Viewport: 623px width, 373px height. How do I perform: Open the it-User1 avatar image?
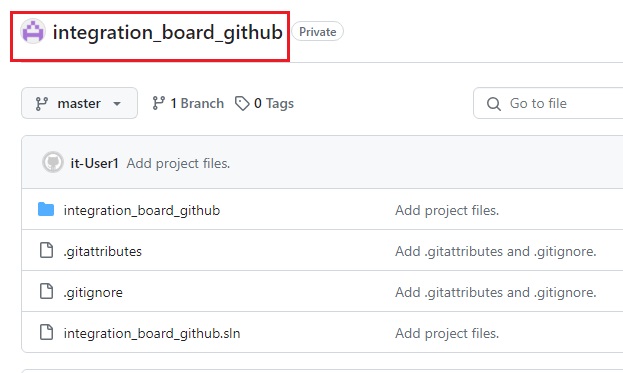click(53, 162)
